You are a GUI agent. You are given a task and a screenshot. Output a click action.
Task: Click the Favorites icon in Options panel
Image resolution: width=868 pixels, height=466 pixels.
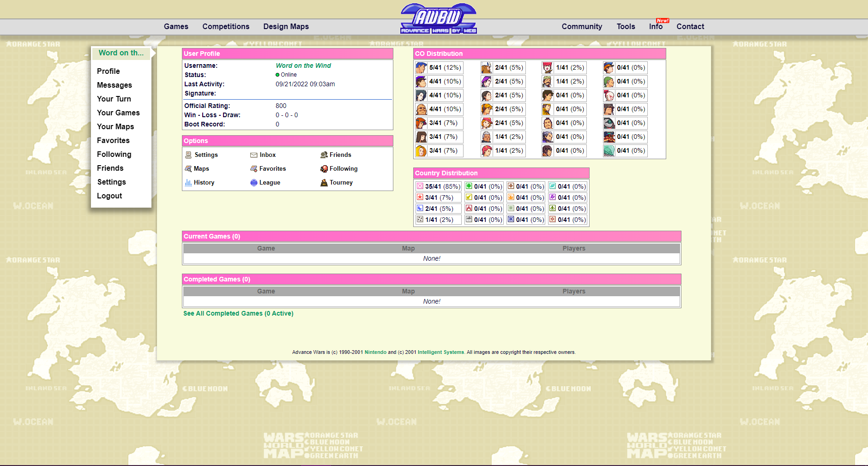pos(253,169)
